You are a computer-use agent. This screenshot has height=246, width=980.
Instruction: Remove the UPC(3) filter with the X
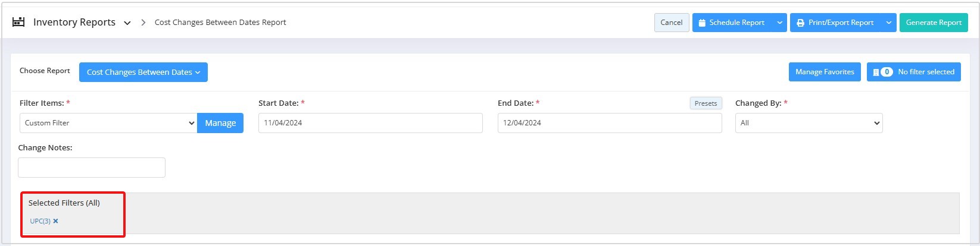(x=55, y=221)
